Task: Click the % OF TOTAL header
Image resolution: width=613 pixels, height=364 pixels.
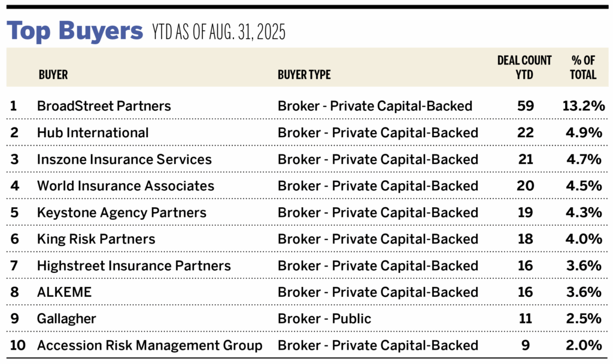Action: point(582,67)
